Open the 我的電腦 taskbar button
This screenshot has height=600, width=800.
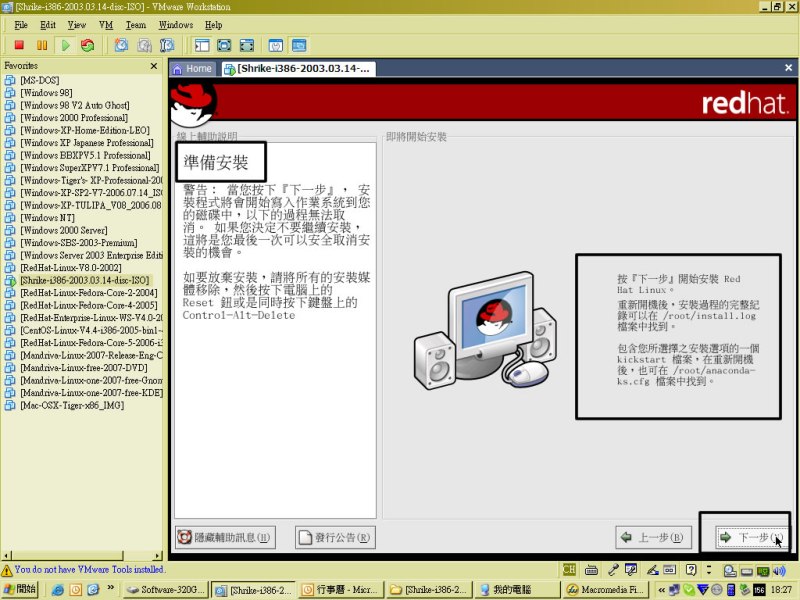coord(517,589)
